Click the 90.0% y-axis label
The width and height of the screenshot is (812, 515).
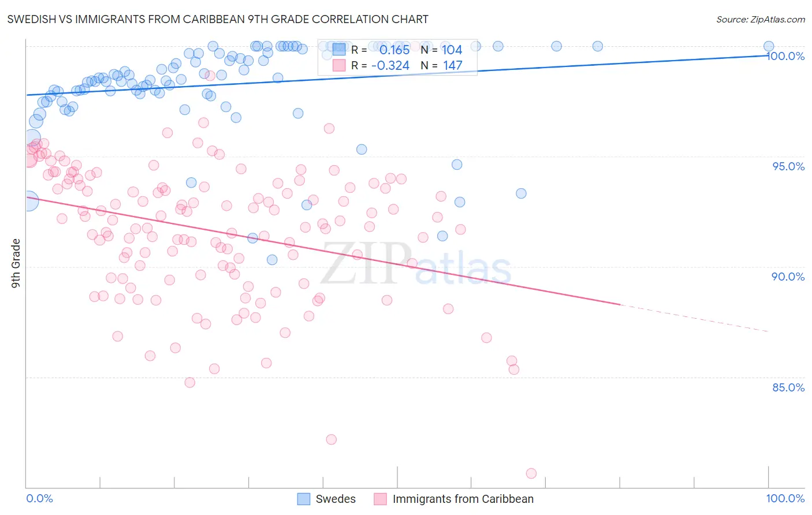click(788, 277)
